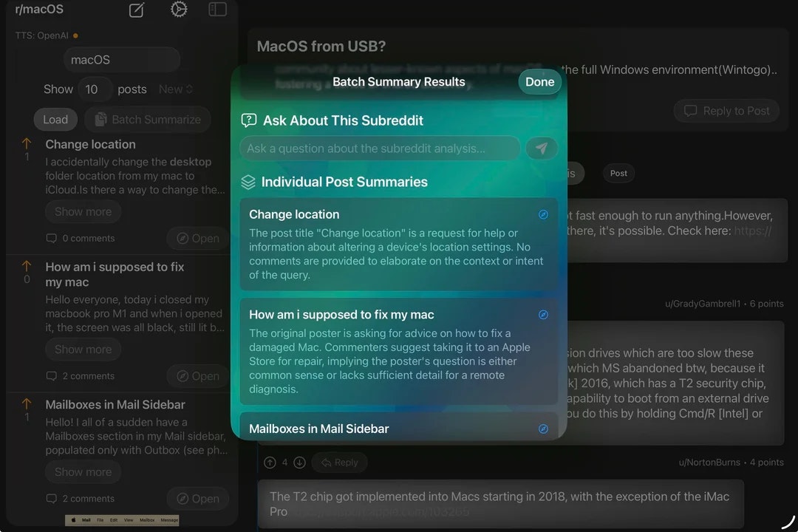Image resolution: width=798 pixels, height=532 pixels.
Task: Click the Mail screenshot thumbnail at list bottom
Action: [122, 520]
